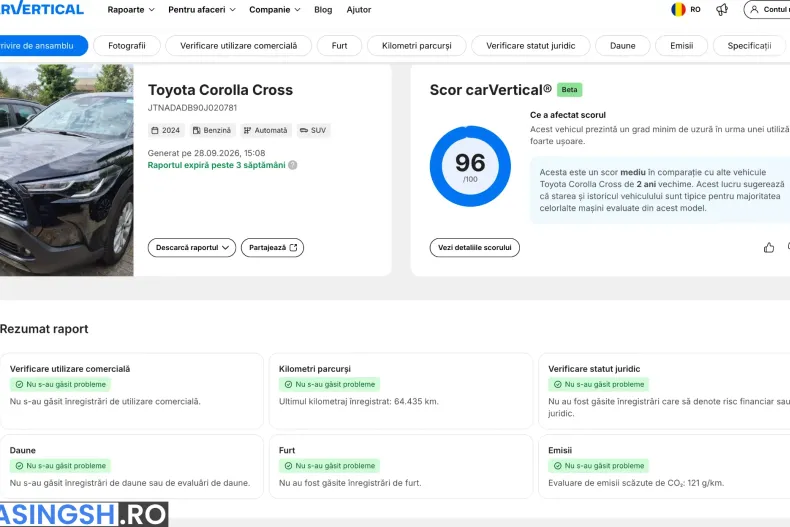Expand the Rapoarte menu
Screen dimensions: 790x527
click(x=131, y=10)
